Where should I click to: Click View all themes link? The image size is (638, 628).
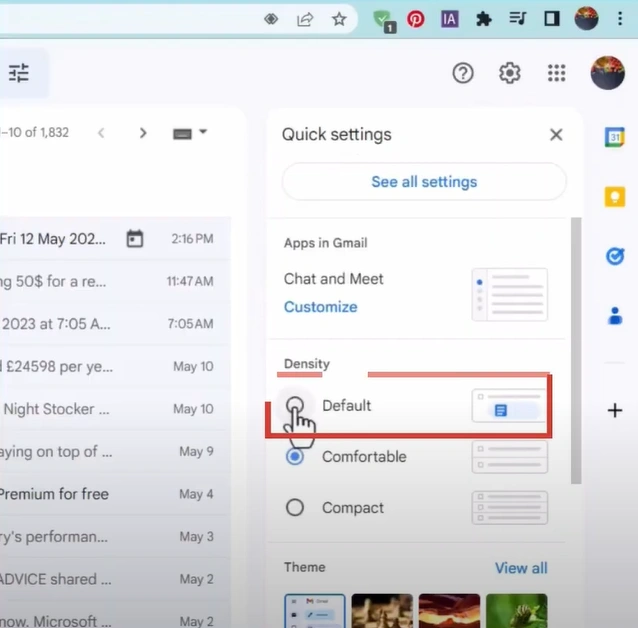pyautogui.click(x=521, y=568)
